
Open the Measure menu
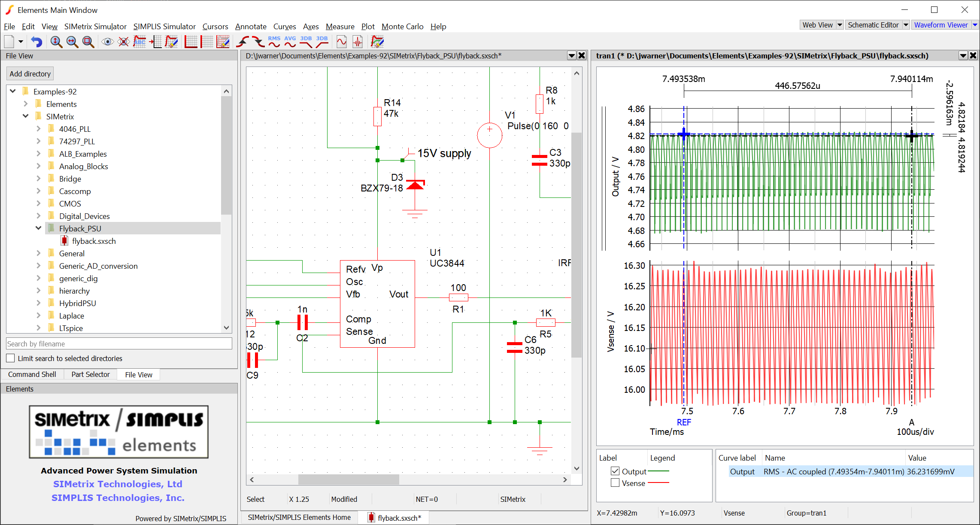click(340, 27)
